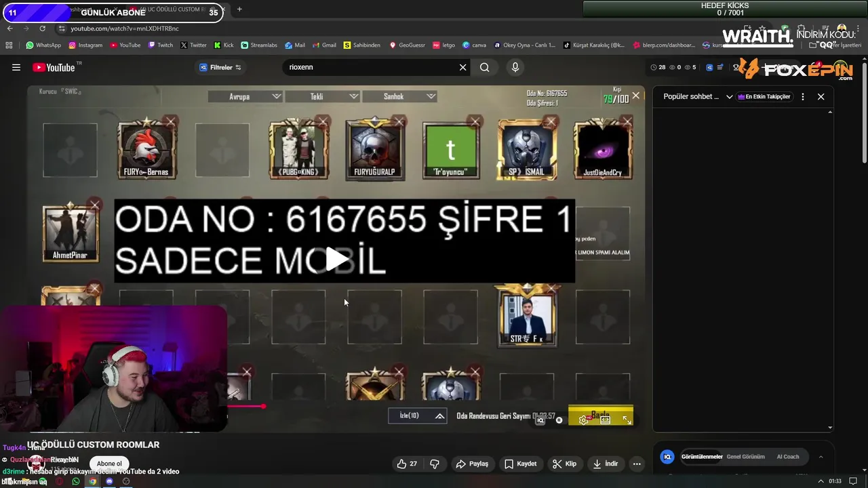Click the blue IQ logo in stats panel

[667, 457]
